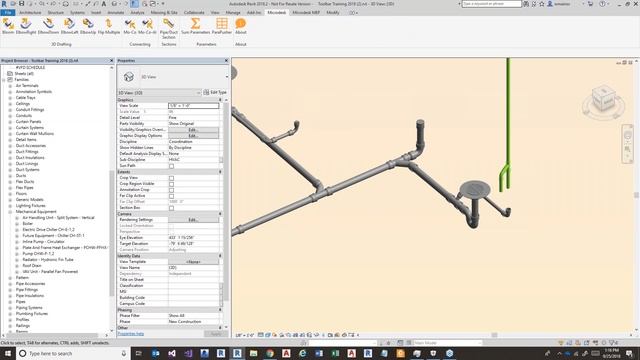Click the ElbowRight tool icon
This screenshot has height=360, width=640.
[x=26, y=26]
